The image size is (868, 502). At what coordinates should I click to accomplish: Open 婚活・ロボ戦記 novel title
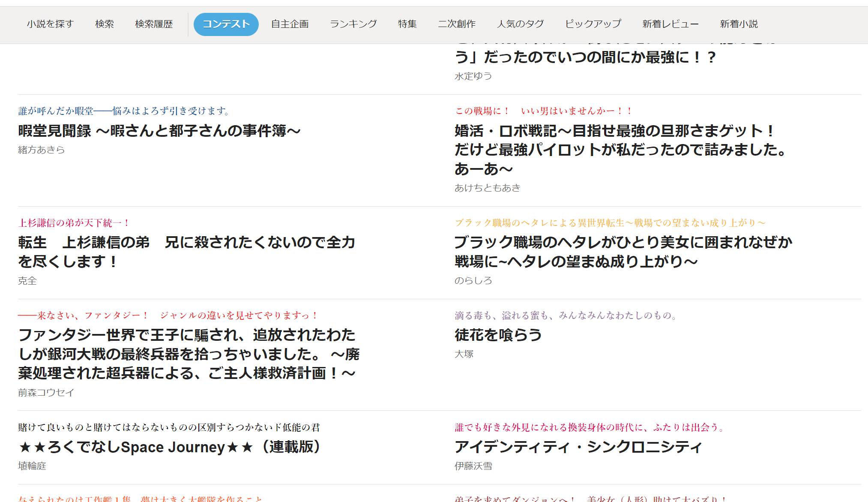coord(620,150)
